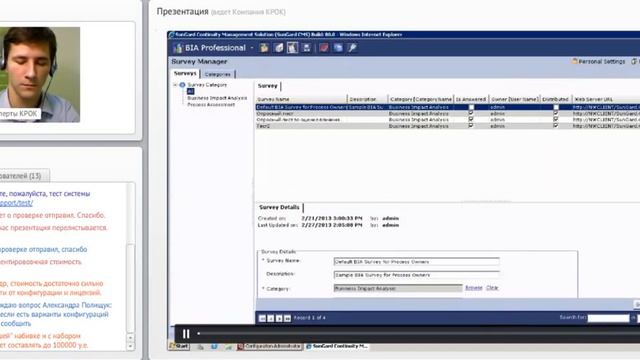Click the yellow folder icon in BIA toolbar
This screenshot has height=360, width=640.
click(x=264, y=48)
